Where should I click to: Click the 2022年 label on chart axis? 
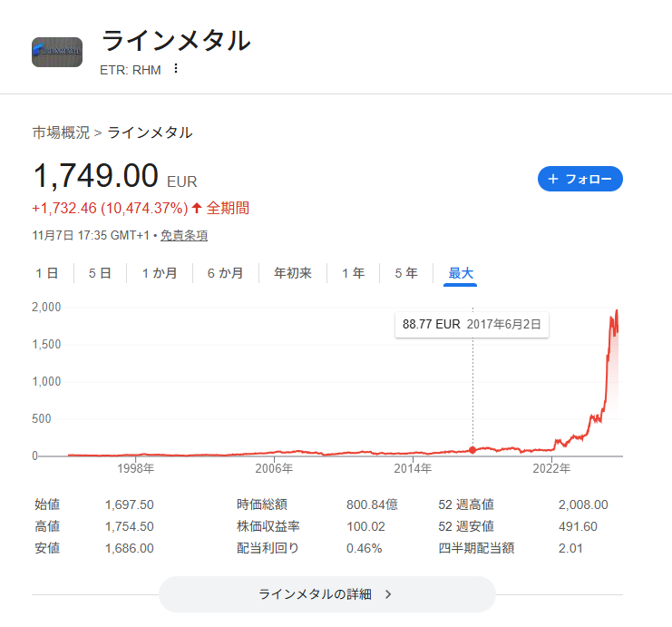point(551,469)
